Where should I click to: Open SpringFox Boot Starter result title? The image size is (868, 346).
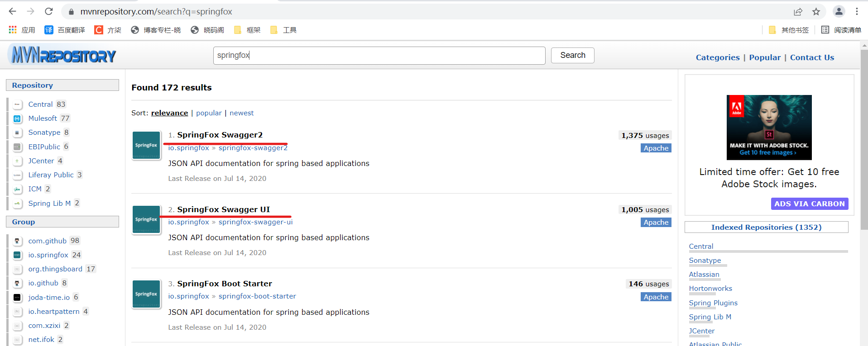tap(225, 284)
